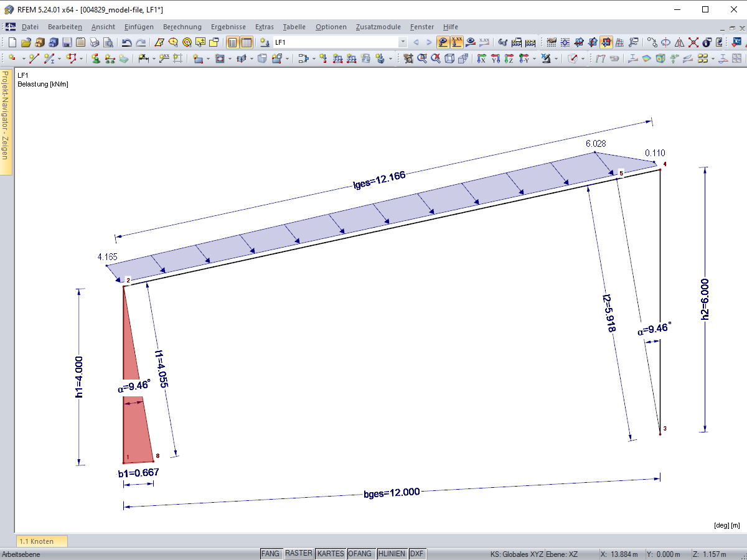View in X direction
747x560 pixels.
click(x=481, y=58)
